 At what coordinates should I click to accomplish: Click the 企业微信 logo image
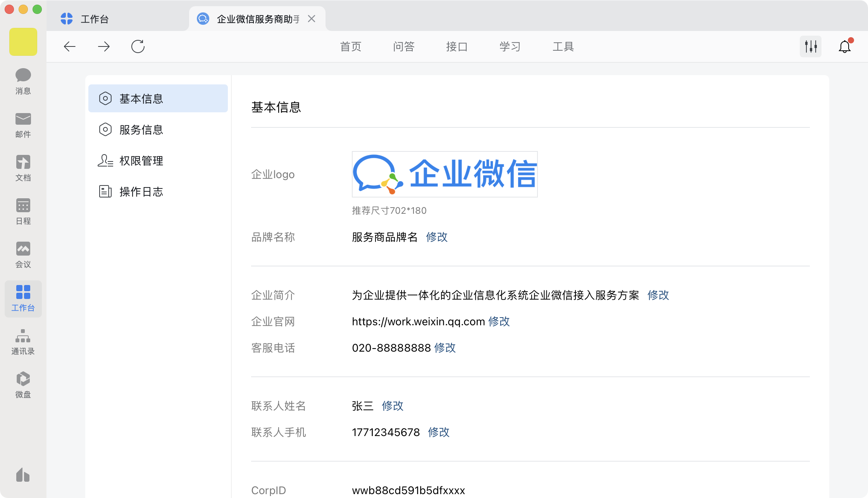point(444,174)
